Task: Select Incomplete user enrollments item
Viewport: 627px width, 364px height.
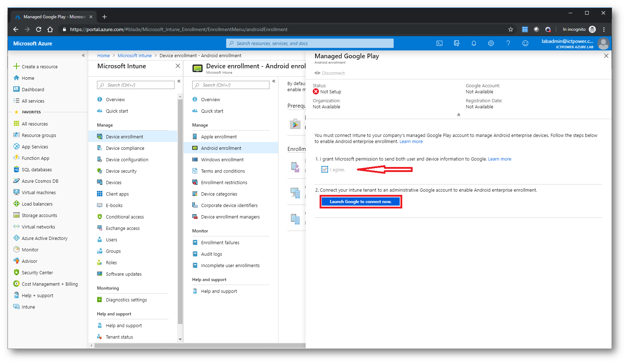Action: click(x=230, y=265)
